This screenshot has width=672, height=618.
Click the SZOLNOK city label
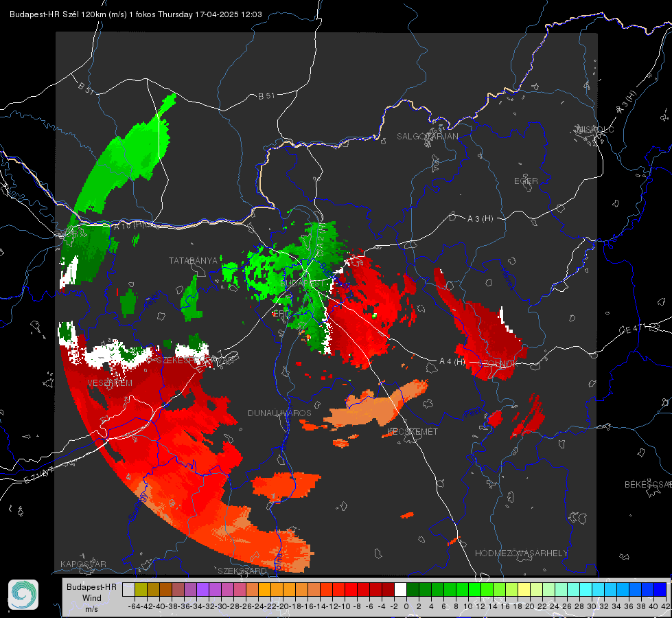click(497, 363)
